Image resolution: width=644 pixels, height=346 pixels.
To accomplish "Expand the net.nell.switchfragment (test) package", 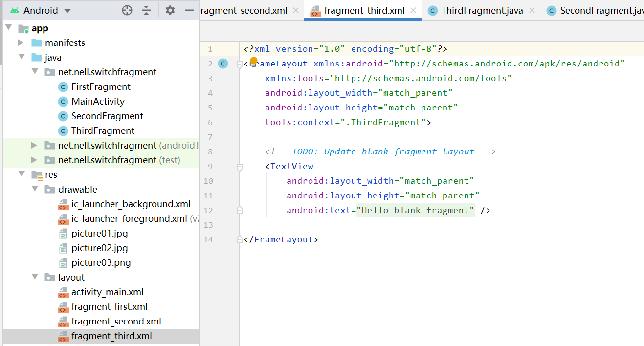I will click(x=34, y=160).
